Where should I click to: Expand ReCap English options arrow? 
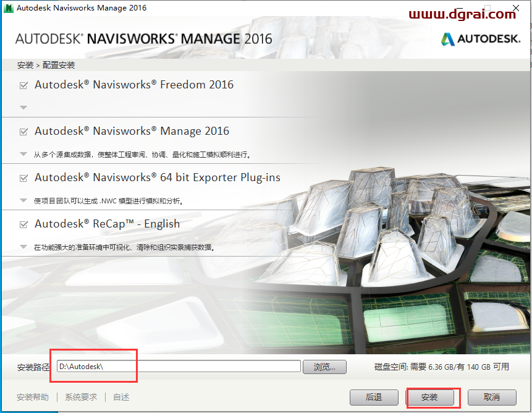pyautogui.click(x=23, y=247)
